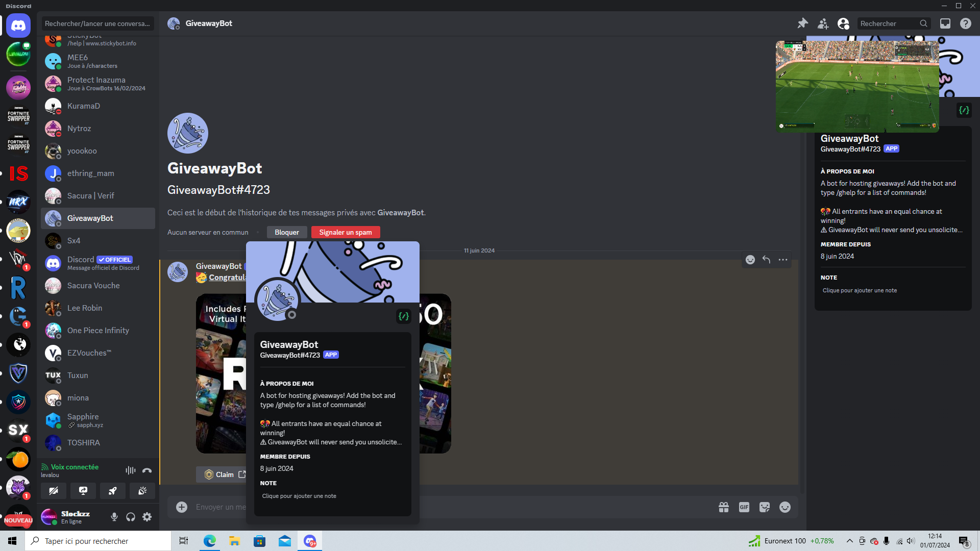Open Discord home direct messages button
This screenshot has width=980, height=551.
(18, 25)
